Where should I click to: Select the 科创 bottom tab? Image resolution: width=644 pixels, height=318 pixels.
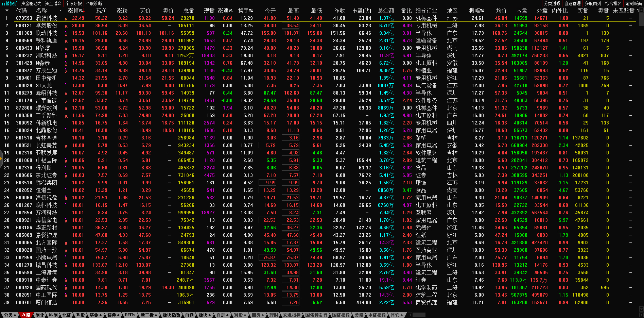[53, 315]
